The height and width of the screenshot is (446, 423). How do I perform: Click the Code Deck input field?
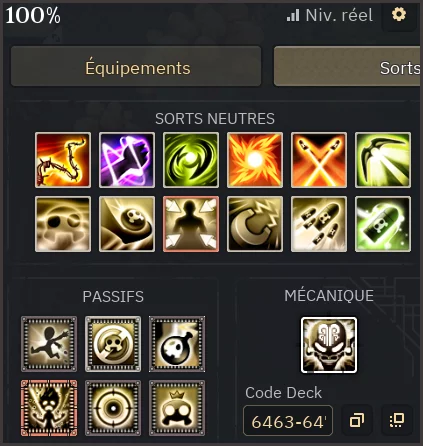pos(288,421)
